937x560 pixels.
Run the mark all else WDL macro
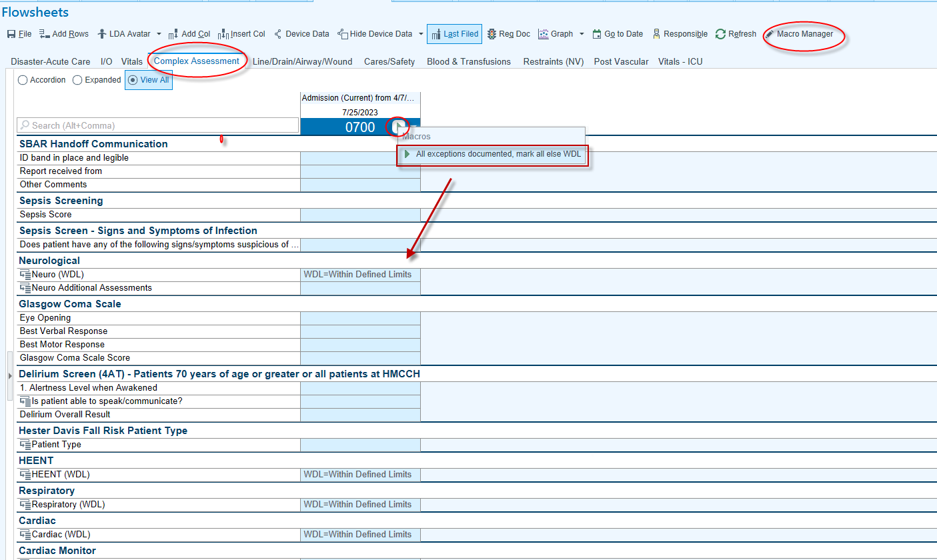[x=498, y=154]
